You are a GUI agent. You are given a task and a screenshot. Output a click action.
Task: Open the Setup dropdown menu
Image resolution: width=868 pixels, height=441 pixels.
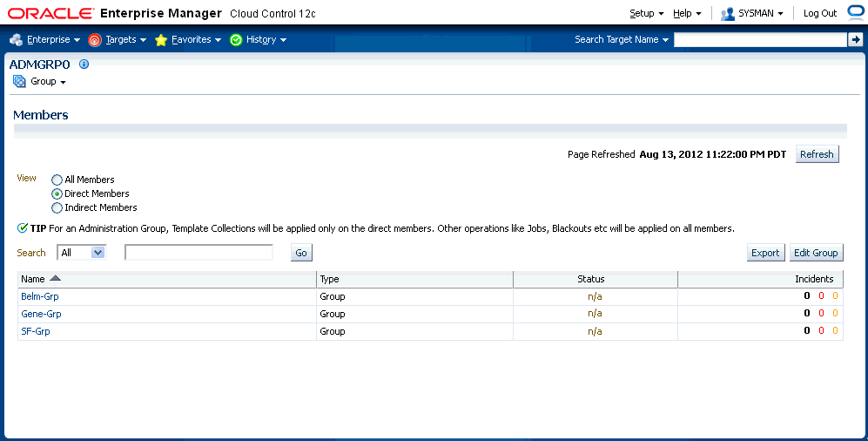(647, 13)
